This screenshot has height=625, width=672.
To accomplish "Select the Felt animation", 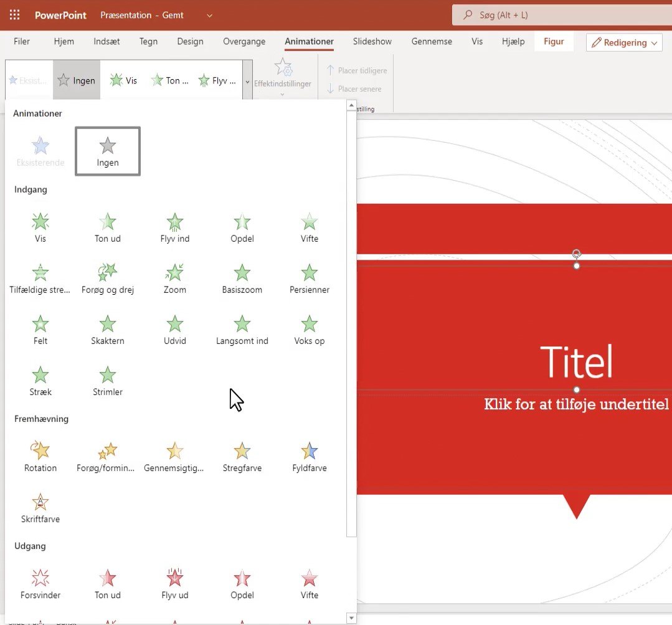I will coord(40,330).
